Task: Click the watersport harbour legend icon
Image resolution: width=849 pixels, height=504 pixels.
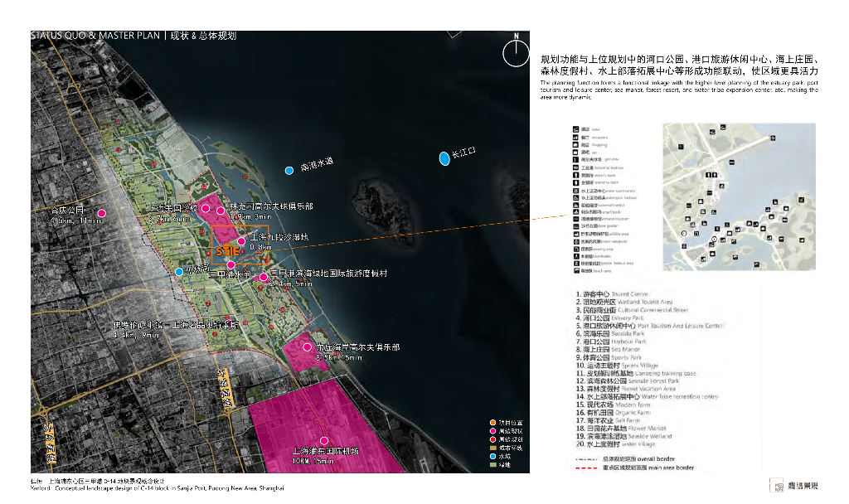Action: pyautogui.click(x=575, y=197)
